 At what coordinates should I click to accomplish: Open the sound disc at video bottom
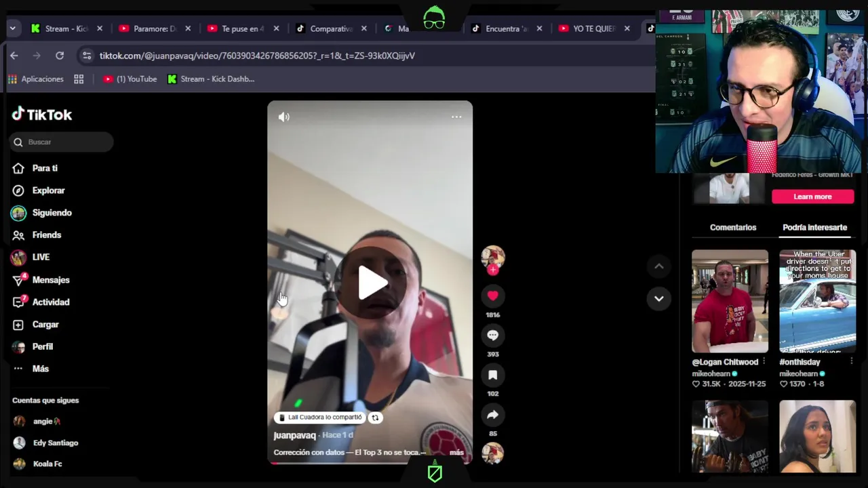click(x=493, y=453)
